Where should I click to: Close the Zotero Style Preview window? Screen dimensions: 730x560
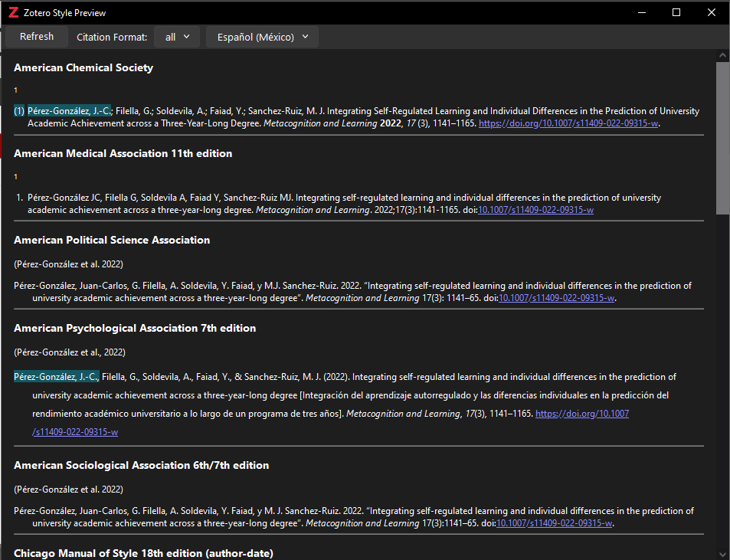tap(712, 12)
